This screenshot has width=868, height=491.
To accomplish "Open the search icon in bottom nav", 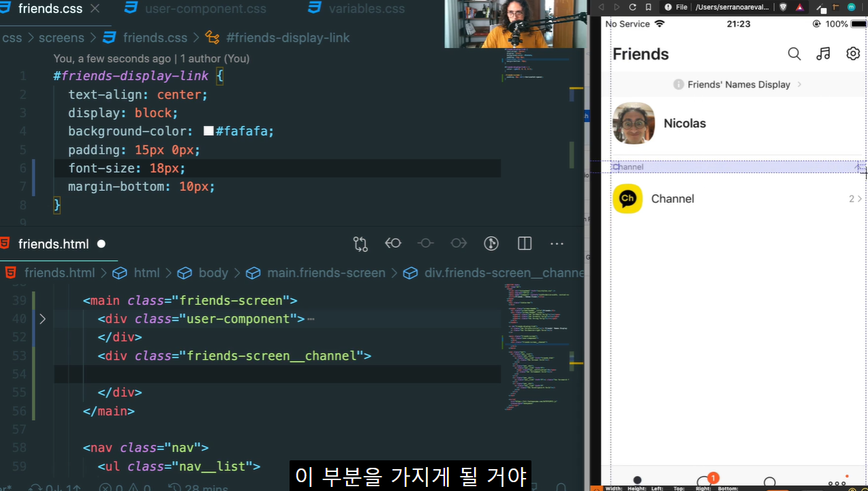I will pyautogui.click(x=770, y=482).
